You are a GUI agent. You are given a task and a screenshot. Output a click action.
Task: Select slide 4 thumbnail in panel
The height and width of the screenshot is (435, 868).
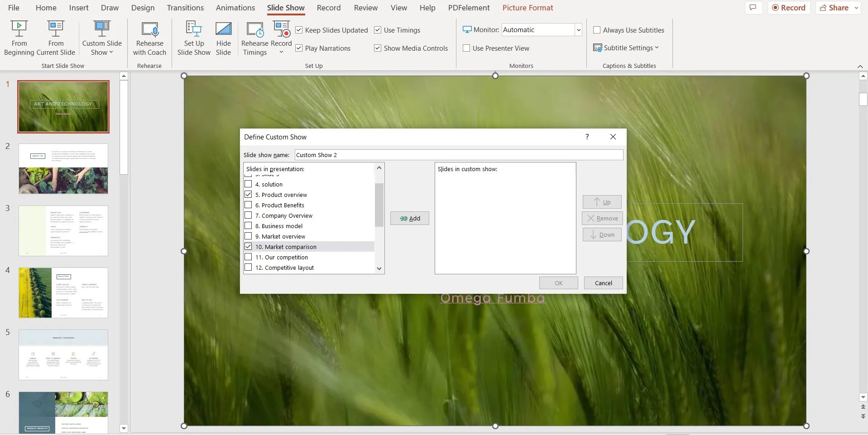coord(63,292)
